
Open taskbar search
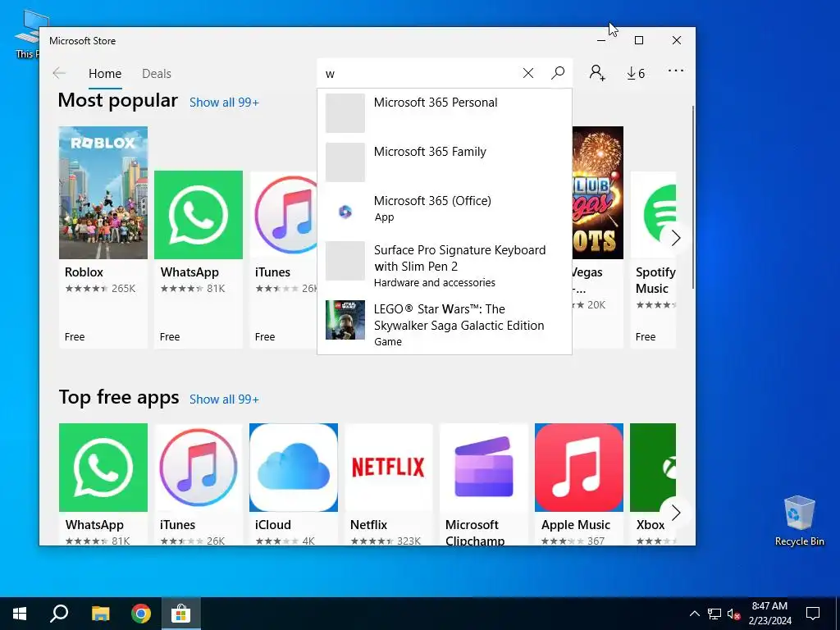[x=59, y=614]
